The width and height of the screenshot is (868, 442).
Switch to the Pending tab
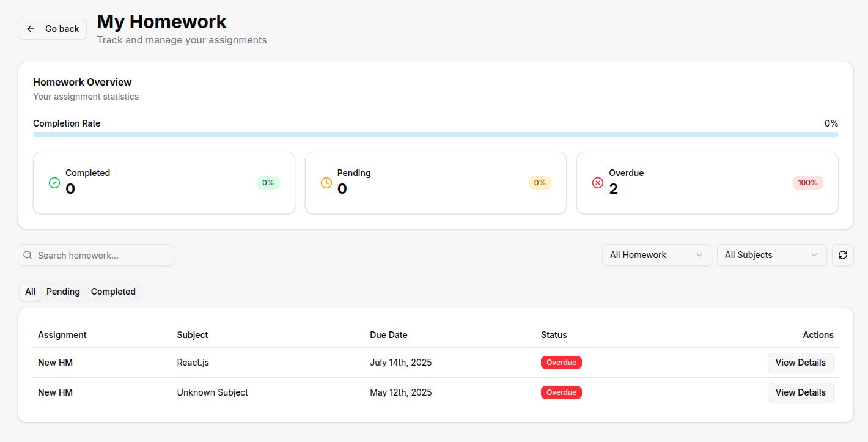coord(63,292)
